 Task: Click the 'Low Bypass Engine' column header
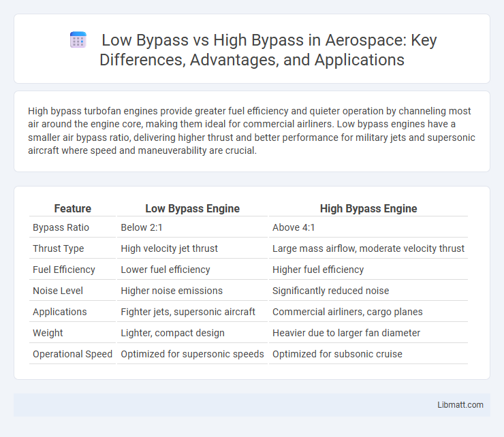click(192, 208)
